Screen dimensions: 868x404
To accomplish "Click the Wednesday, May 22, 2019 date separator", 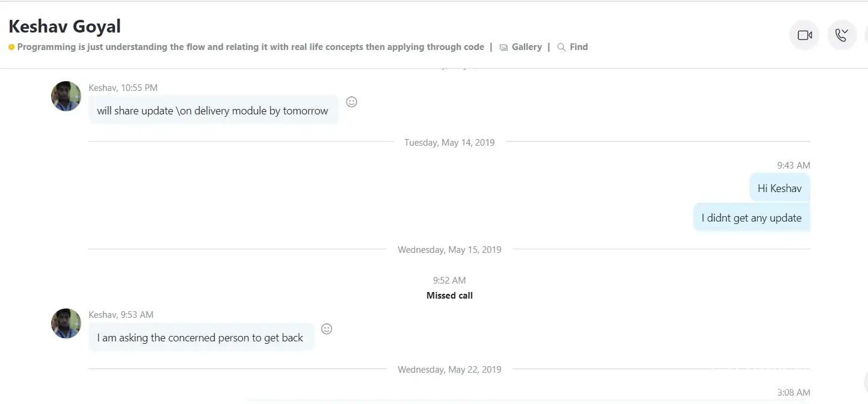I will coord(449,370).
